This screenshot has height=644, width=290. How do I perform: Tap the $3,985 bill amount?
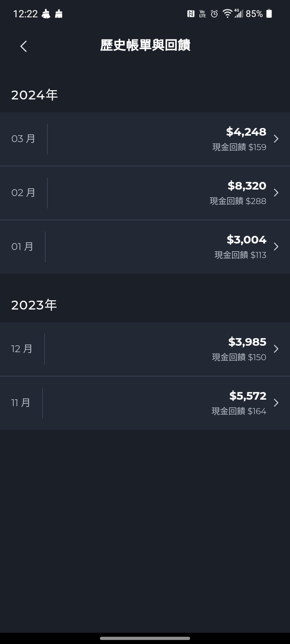[x=247, y=342]
